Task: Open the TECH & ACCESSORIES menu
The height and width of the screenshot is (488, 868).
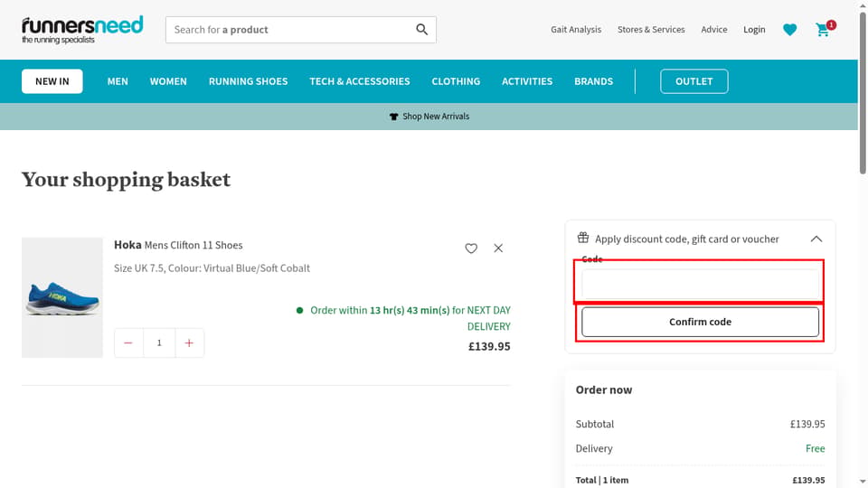Action: (359, 81)
